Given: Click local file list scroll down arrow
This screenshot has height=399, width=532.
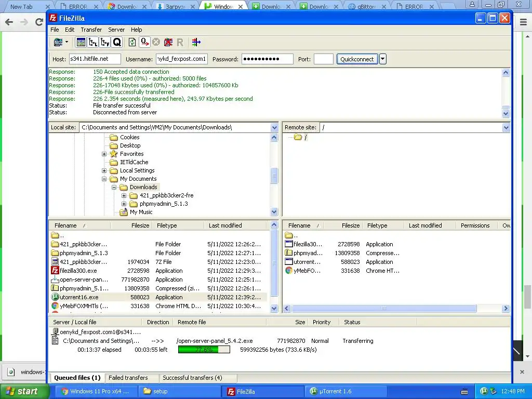Looking at the screenshot, I should click(x=274, y=309).
